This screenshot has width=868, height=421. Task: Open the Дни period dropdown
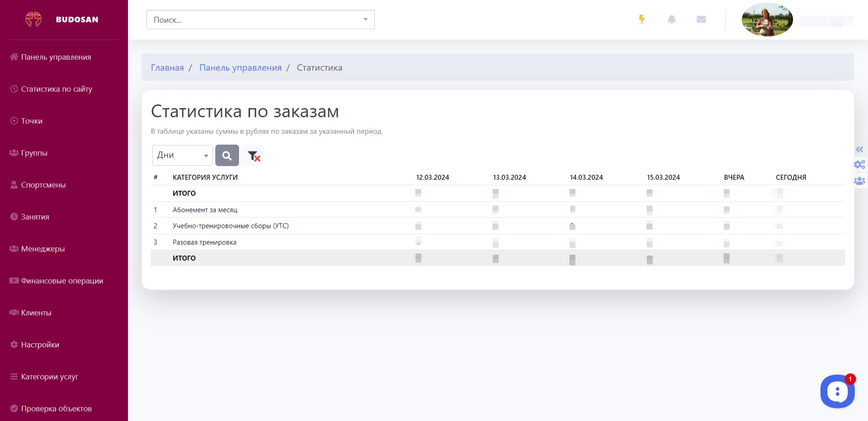[x=182, y=155]
